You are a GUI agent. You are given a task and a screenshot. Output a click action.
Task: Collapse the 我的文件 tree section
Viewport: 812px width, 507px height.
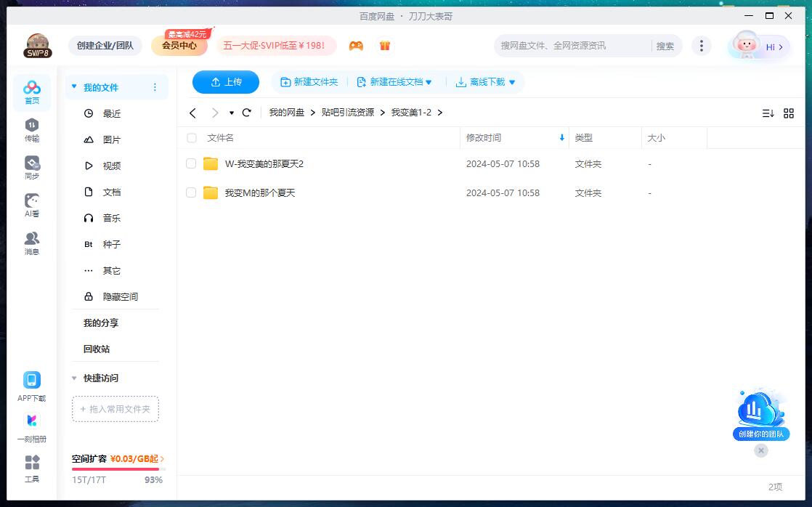tap(73, 87)
